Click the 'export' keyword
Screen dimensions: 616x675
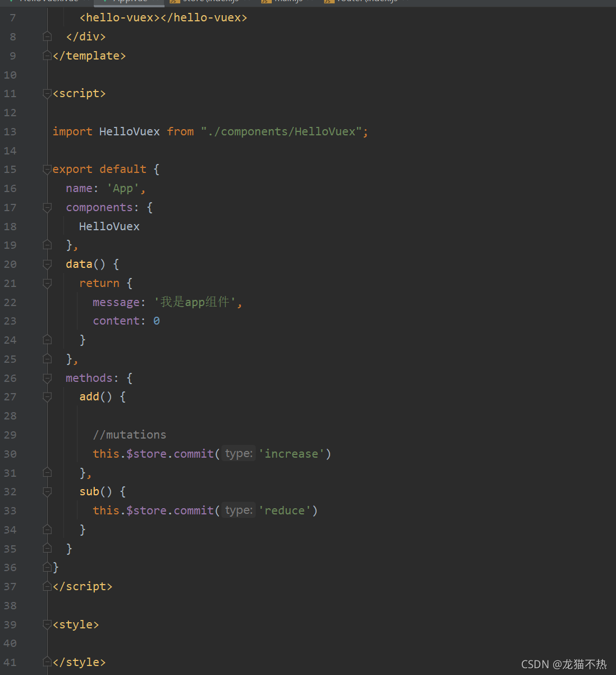[72, 170]
